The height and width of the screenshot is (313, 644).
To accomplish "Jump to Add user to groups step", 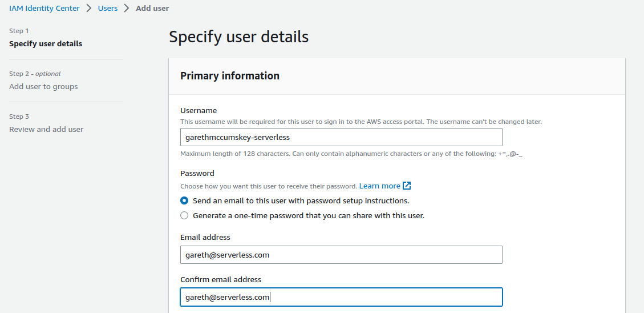I will 43,86.
